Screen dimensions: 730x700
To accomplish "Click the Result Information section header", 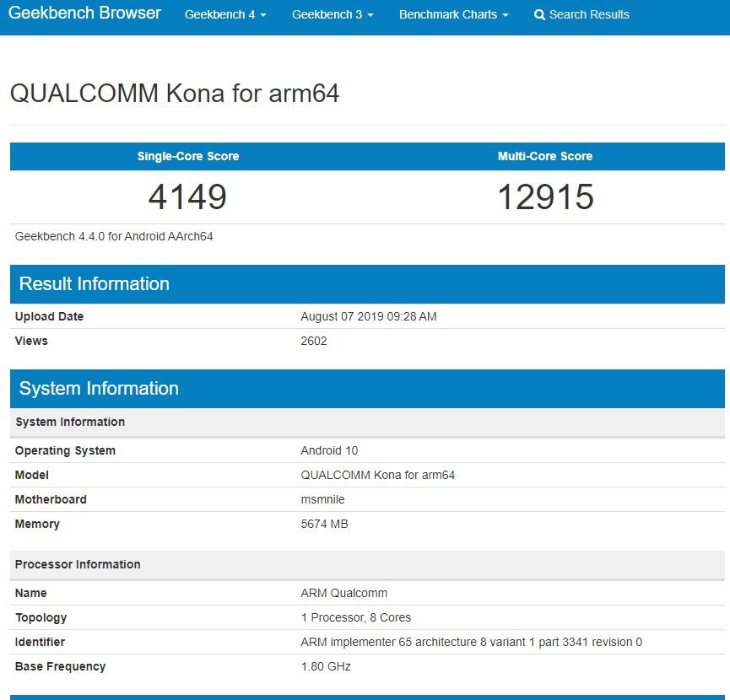I will tap(367, 284).
